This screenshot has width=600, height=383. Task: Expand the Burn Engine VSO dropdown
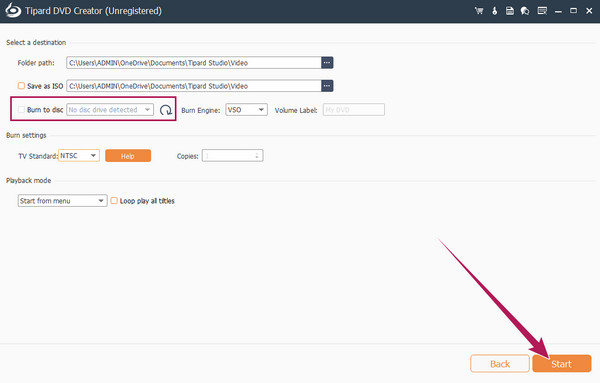(x=246, y=110)
